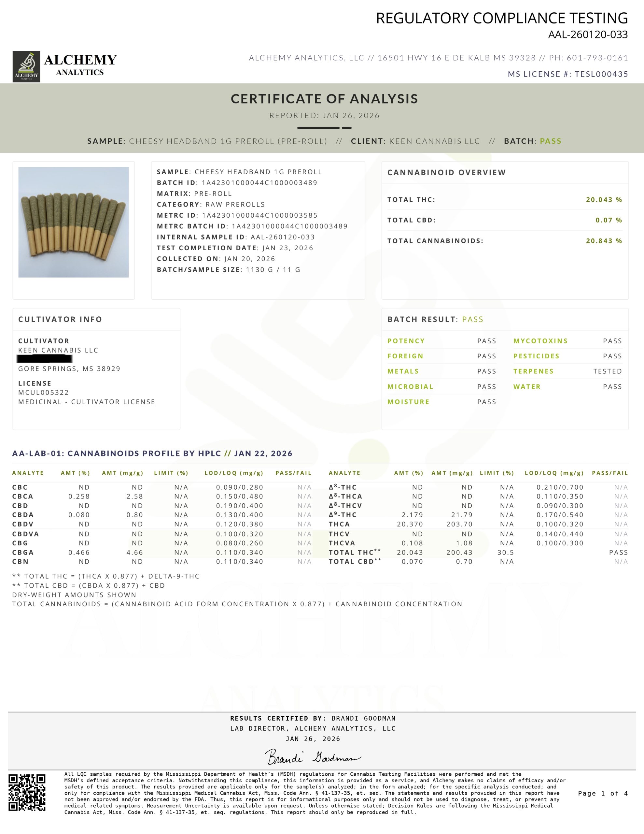Click the green BATCH PASS status in header
The image size is (644, 834).
click(550, 141)
